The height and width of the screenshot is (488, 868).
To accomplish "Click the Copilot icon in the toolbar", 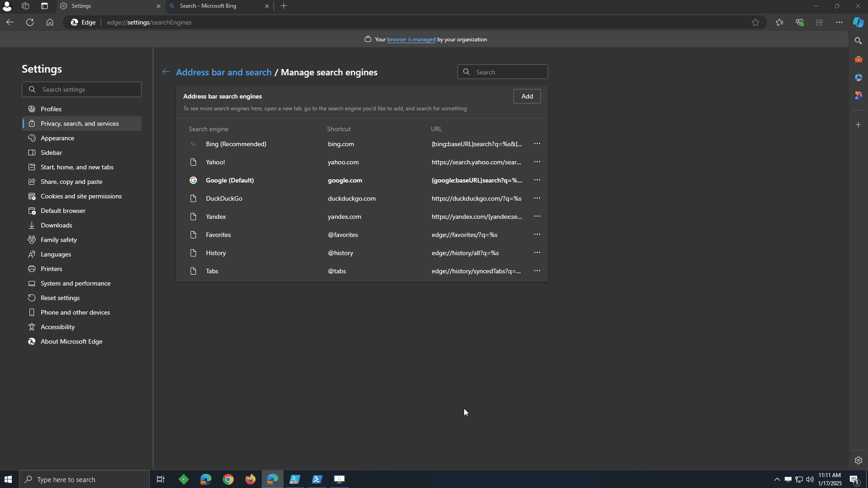I will tap(858, 22).
